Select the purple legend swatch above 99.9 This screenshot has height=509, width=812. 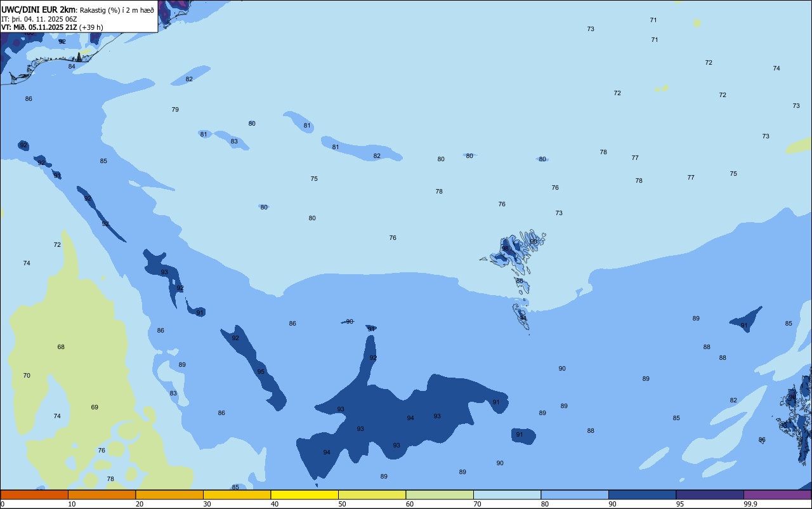(777, 495)
